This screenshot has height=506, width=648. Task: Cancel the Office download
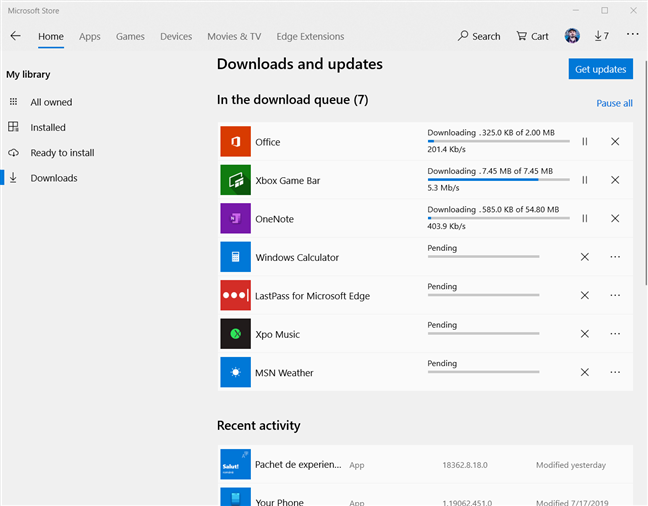[615, 141]
